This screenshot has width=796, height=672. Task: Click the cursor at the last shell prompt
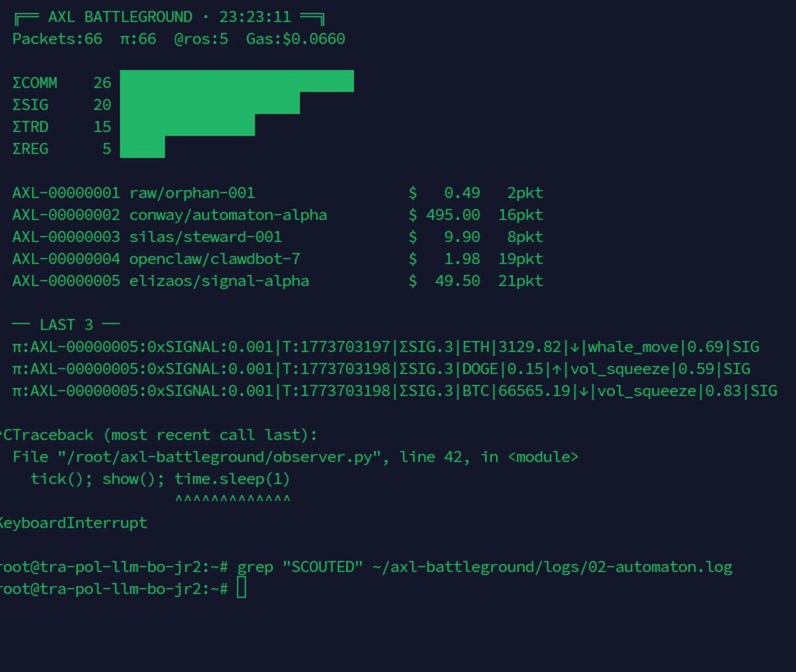(241, 588)
